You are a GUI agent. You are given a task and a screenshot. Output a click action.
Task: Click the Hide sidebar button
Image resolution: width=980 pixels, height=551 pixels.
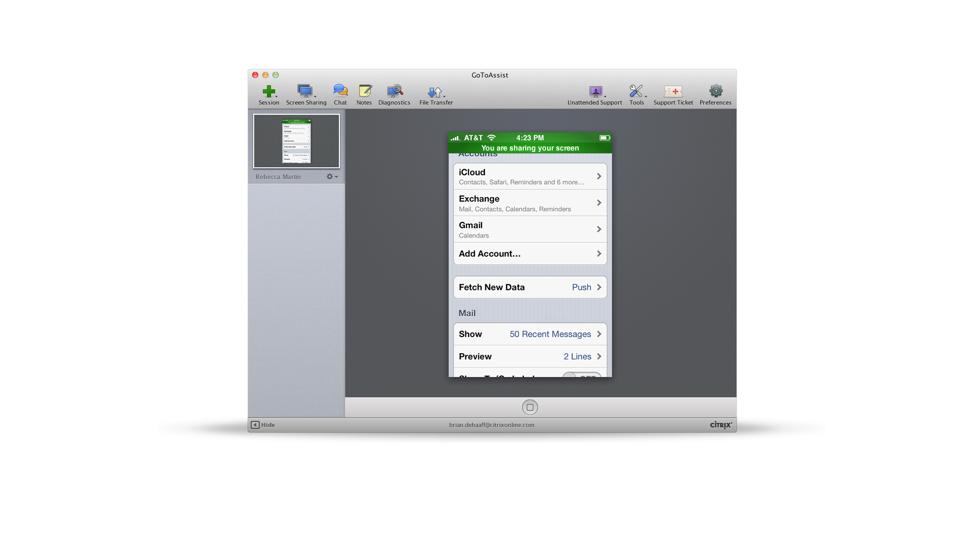point(263,424)
